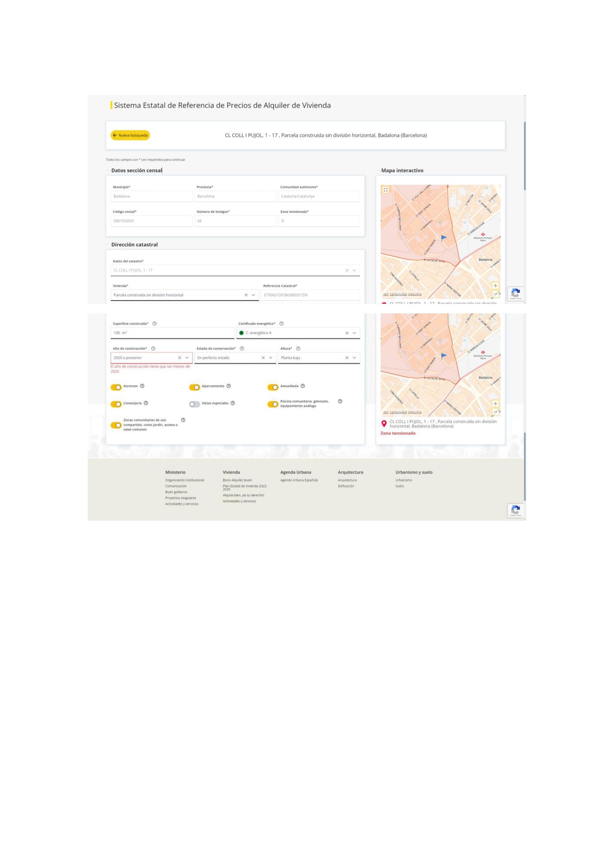614x868 pixels.
Task: Click the map fullscreen icon
Action: 386,190
